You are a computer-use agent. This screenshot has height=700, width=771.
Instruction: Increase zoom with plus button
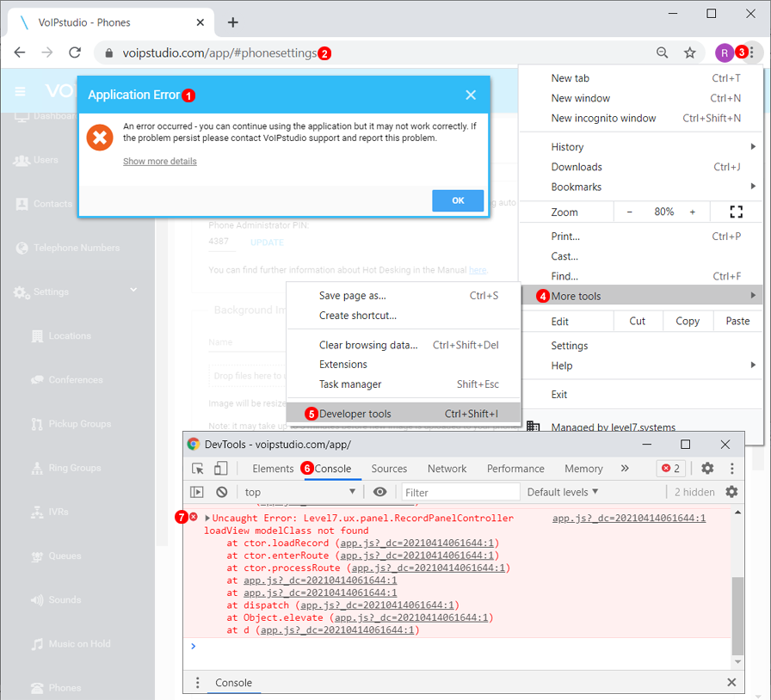pyautogui.click(x=693, y=212)
